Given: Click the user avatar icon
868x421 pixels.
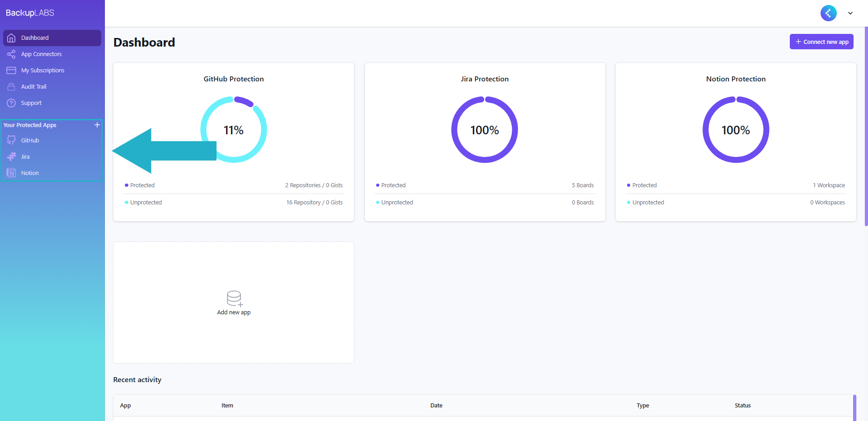Looking at the screenshot, I should click(828, 13).
